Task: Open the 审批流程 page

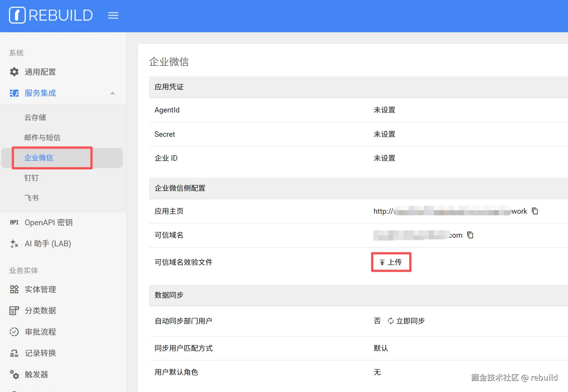Action: pyautogui.click(x=40, y=332)
